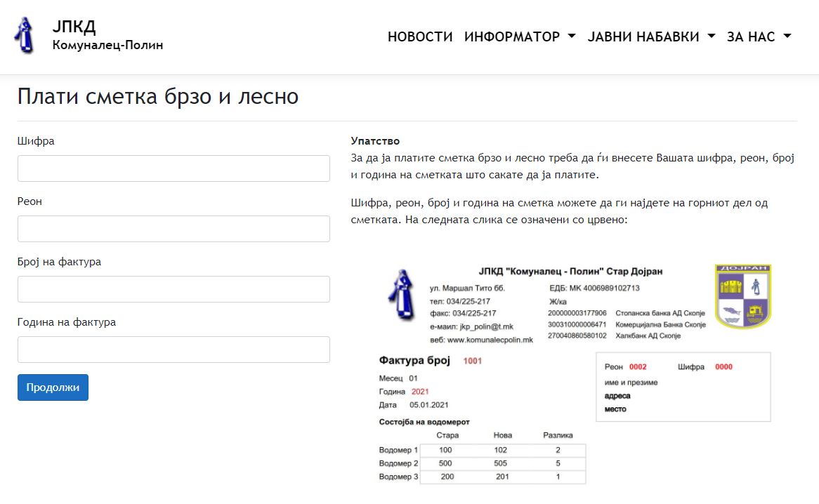Click the red Реон value 0002

(638, 367)
